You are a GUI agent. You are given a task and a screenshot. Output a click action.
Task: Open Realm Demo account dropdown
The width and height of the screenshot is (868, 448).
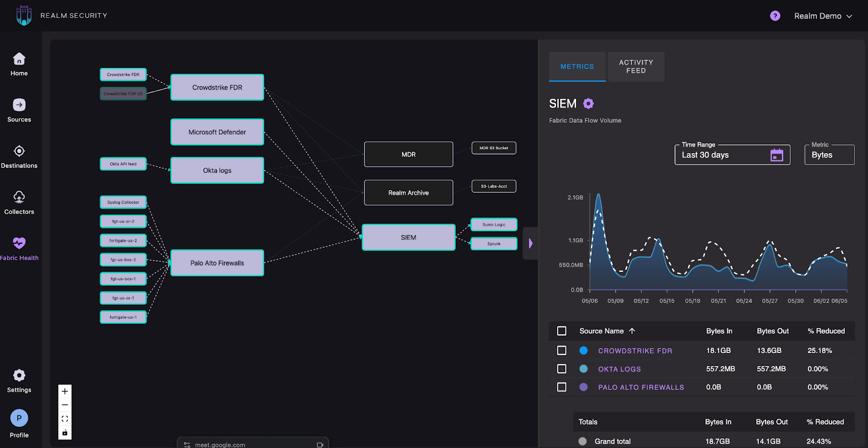pos(823,16)
